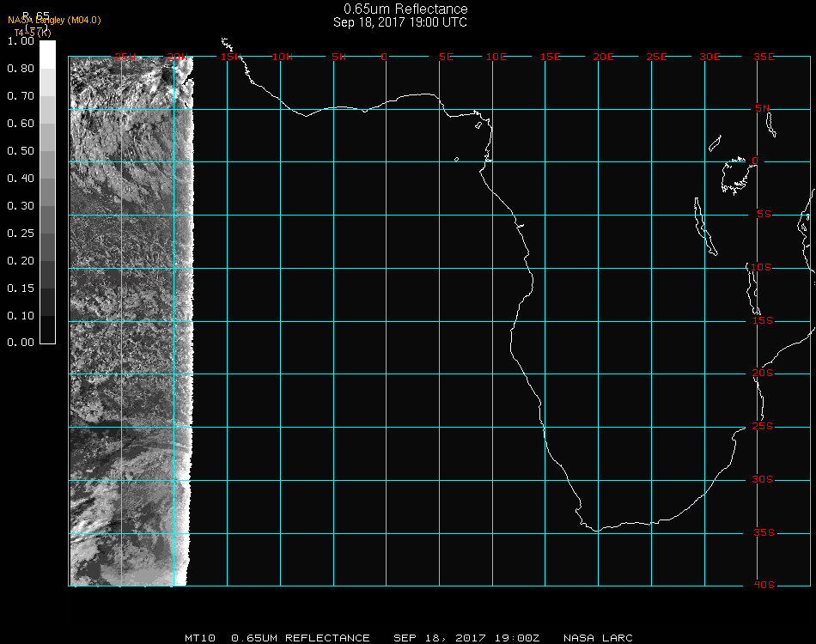Select the 10W longitude label

[x=283, y=57]
